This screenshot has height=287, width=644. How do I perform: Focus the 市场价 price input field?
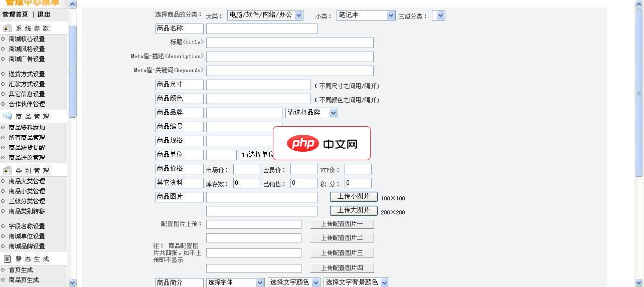pos(246,169)
